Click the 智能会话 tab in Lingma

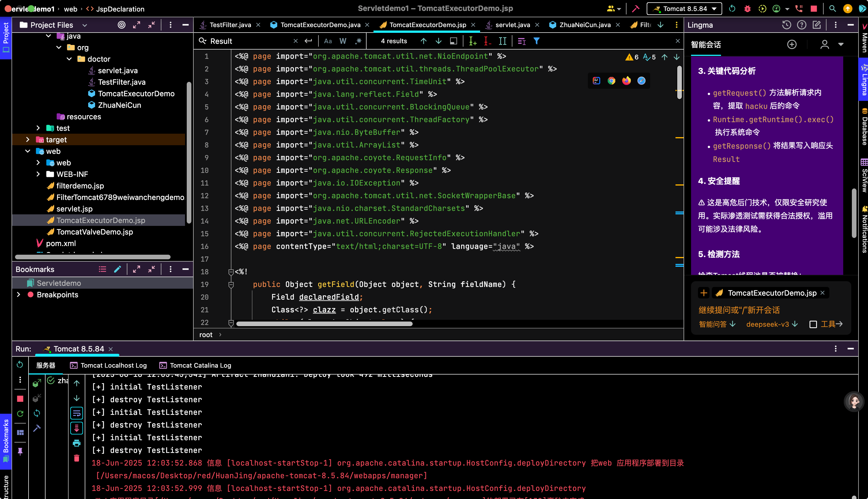tap(706, 45)
